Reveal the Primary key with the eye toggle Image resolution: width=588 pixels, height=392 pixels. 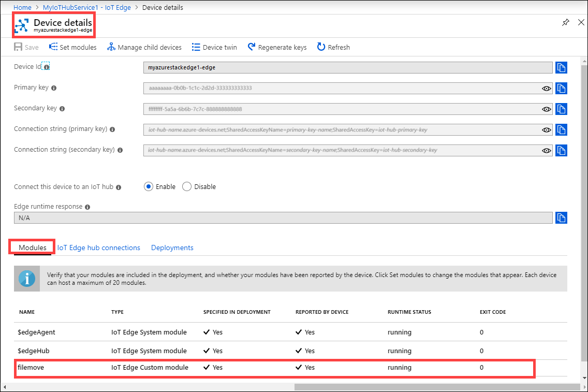[x=547, y=88]
